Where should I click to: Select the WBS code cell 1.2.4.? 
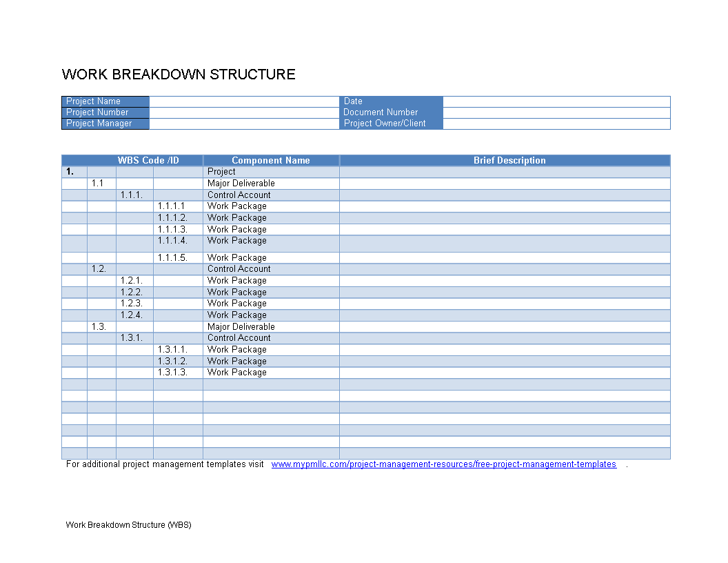click(x=134, y=315)
